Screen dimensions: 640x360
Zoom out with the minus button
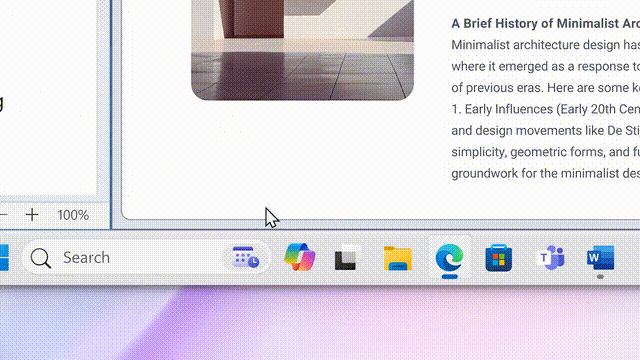3,215
